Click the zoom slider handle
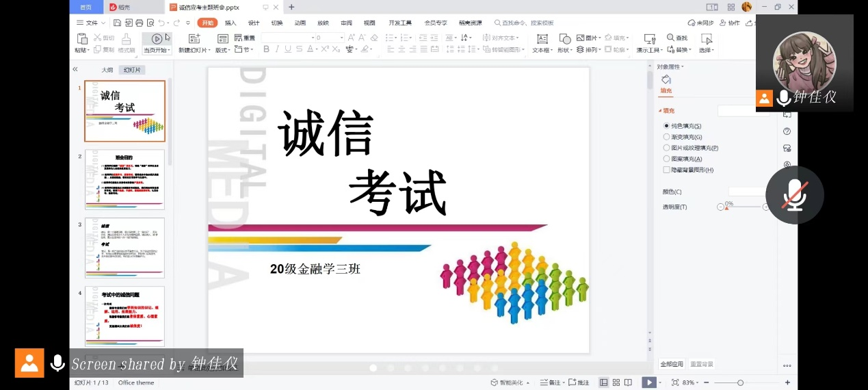Viewport: 868px width, 390px height. [740, 382]
